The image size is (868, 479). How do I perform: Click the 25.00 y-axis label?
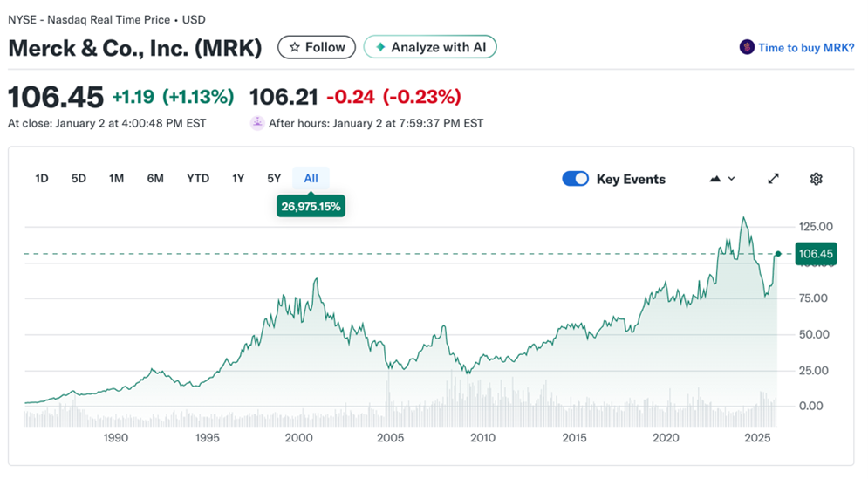coord(814,371)
